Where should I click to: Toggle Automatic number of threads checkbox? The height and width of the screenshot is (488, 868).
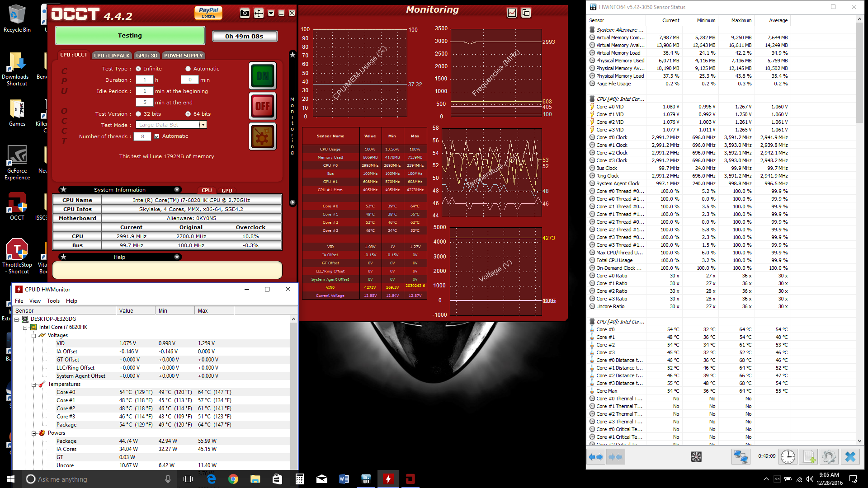click(157, 136)
